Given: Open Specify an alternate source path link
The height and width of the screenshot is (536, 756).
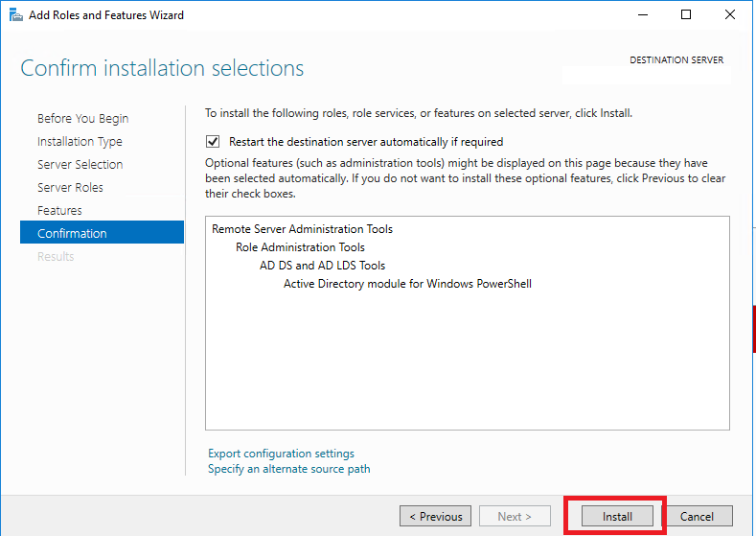Looking at the screenshot, I should click(x=288, y=469).
